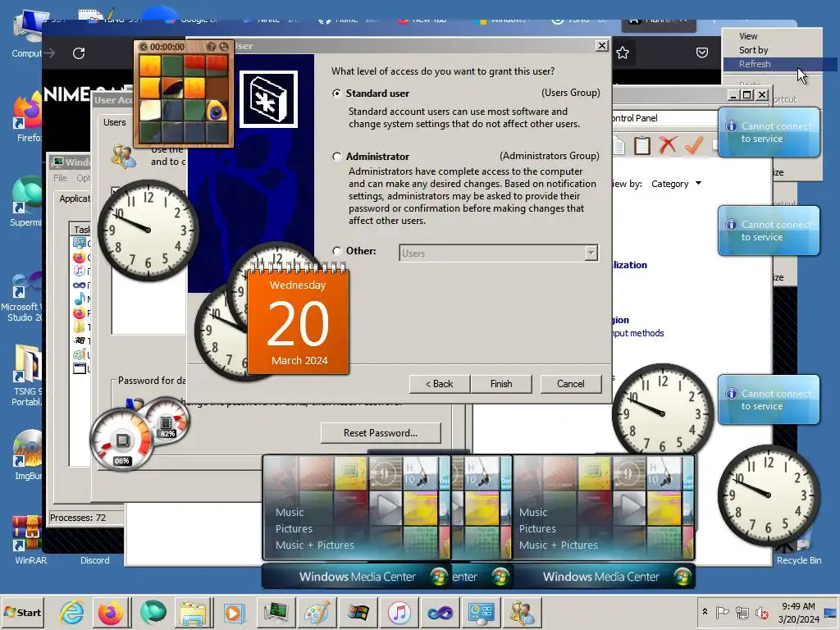Switch to Control Panel taskbar icon
The height and width of the screenshot is (630, 840).
481,612
